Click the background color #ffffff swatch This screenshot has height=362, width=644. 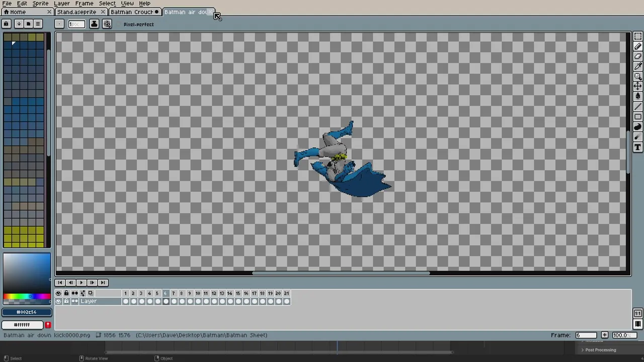coord(22,325)
